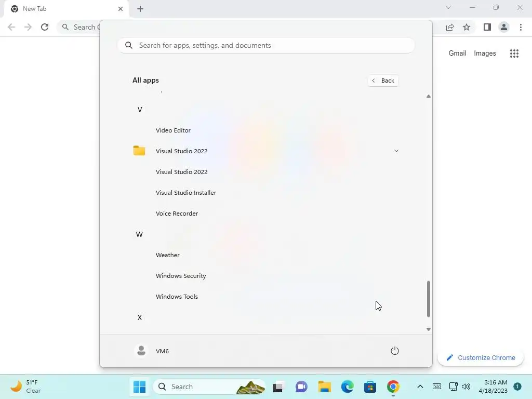The width and height of the screenshot is (532, 399).
Task: Click the scroll down arrow in app list
Action: [429, 329]
